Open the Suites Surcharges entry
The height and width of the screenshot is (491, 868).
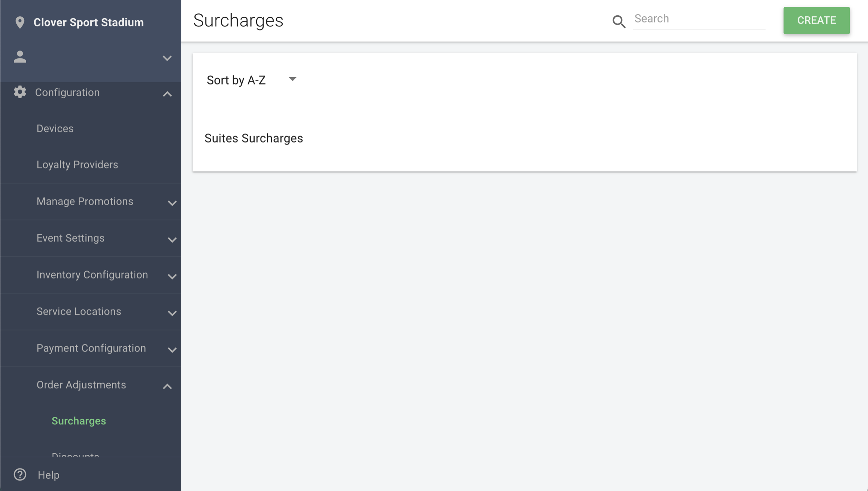pyautogui.click(x=253, y=138)
